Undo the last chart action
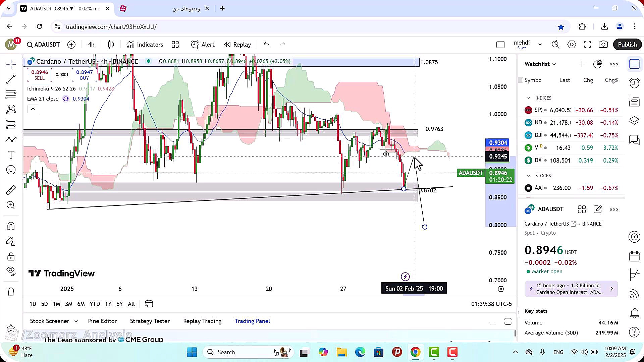 [x=267, y=45]
